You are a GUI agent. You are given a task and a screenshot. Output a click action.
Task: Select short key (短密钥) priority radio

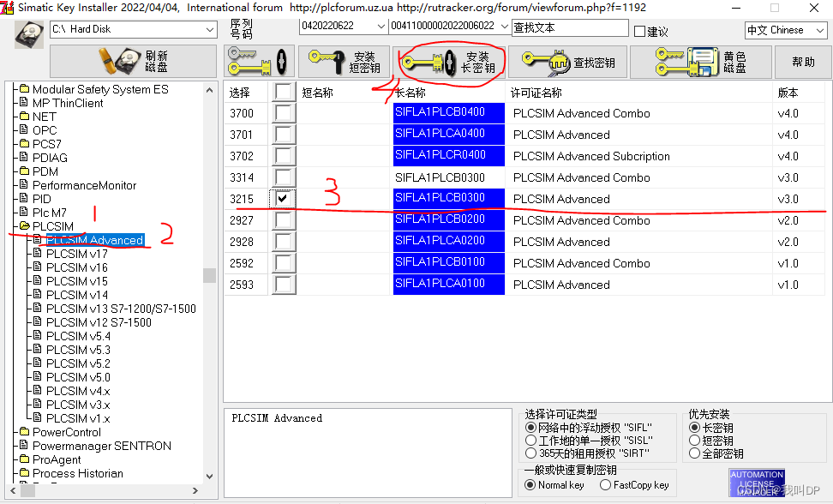point(694,441)
